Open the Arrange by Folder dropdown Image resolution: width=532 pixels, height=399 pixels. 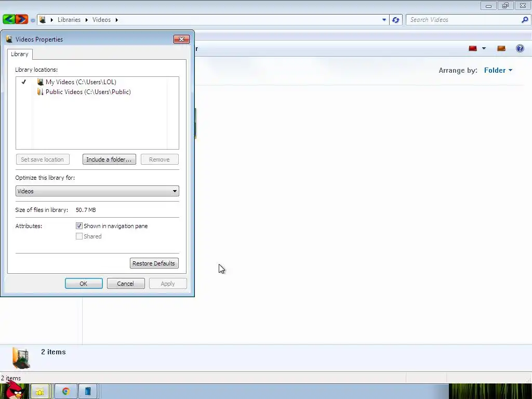(x=498, y=70)
